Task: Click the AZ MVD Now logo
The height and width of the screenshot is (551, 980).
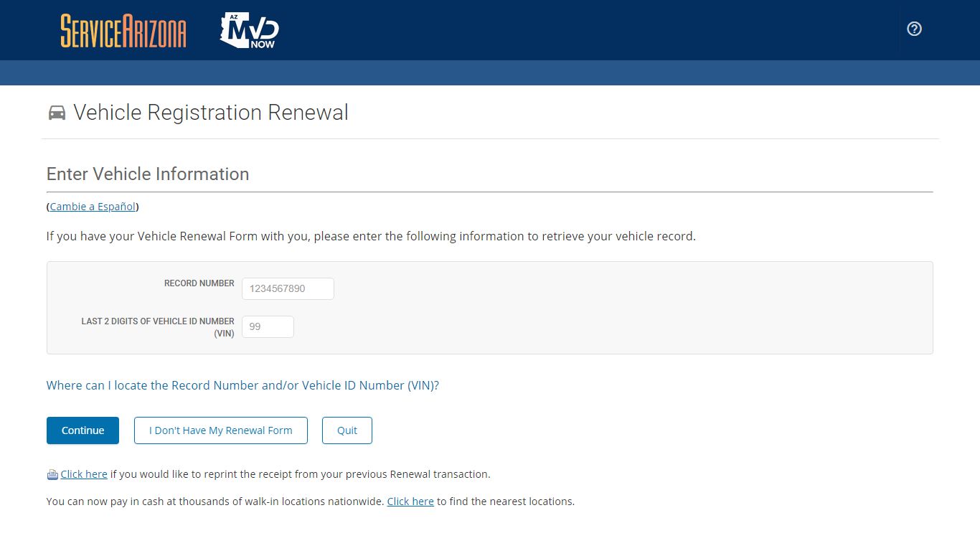Action: (x=249, y=30)
